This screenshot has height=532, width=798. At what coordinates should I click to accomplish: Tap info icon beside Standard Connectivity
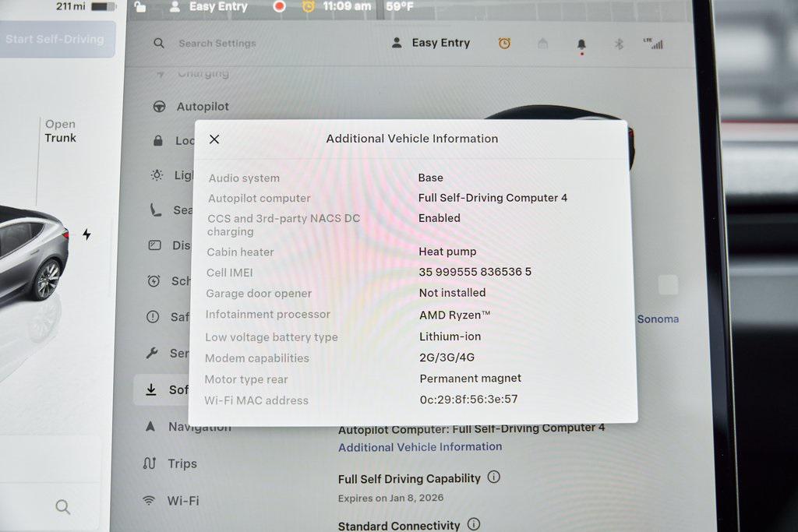pyautogui.click(x=473, y=525)
